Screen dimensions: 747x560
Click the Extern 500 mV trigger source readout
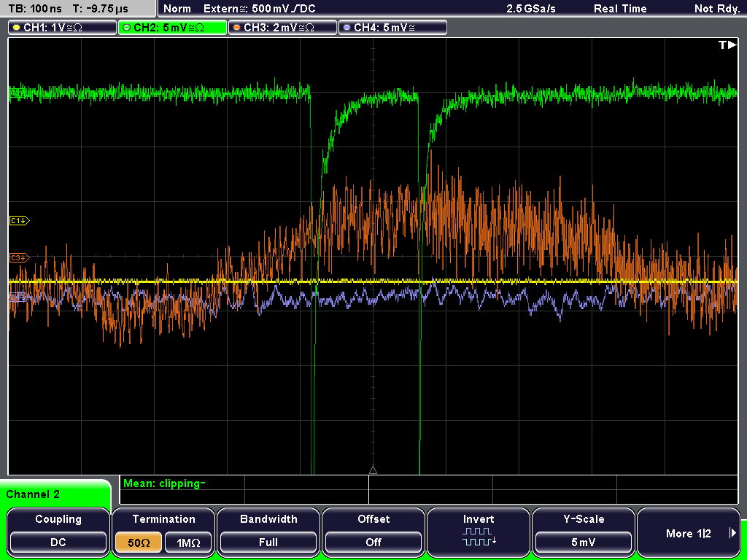259,9
